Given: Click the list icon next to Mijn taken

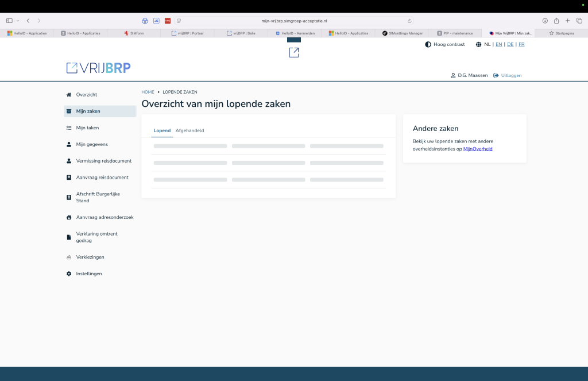Looking at the screenshot, I should point(69,128).
